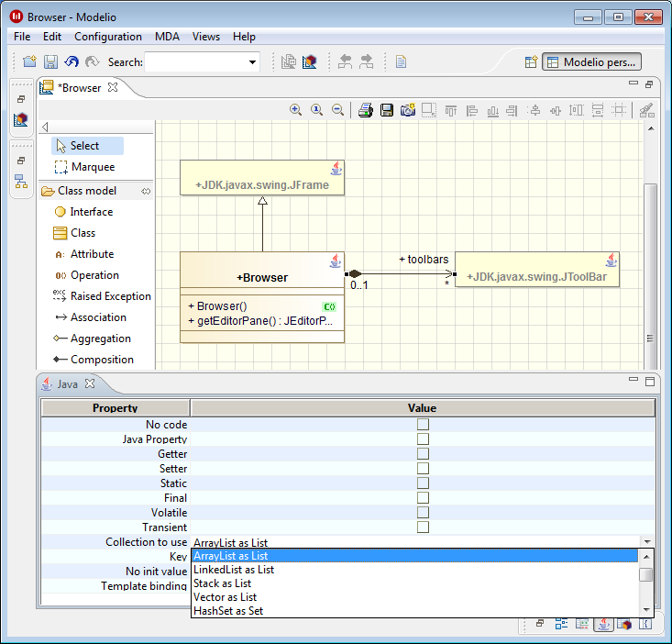
Task: Open the File menu
Action: [x=22, y=37]
